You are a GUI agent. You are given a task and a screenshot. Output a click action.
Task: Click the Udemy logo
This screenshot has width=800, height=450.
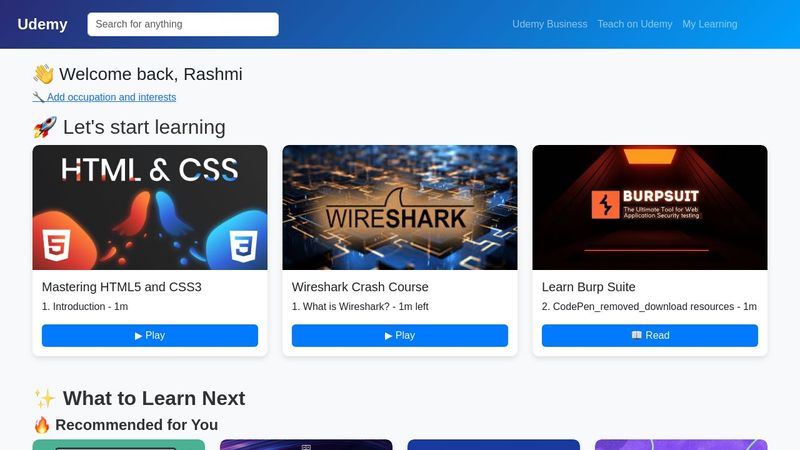pos(42,24)
